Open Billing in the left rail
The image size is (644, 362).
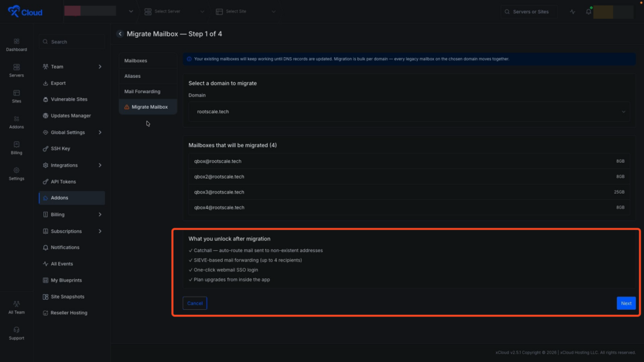point(16,148)
